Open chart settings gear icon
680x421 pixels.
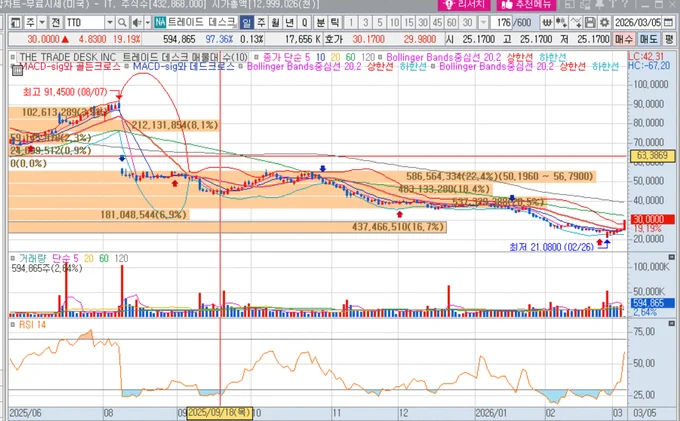[604, 22]
